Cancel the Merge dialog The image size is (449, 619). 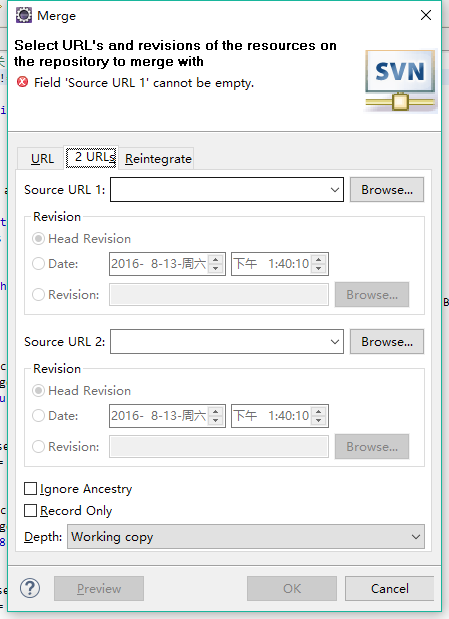[389, 589]
